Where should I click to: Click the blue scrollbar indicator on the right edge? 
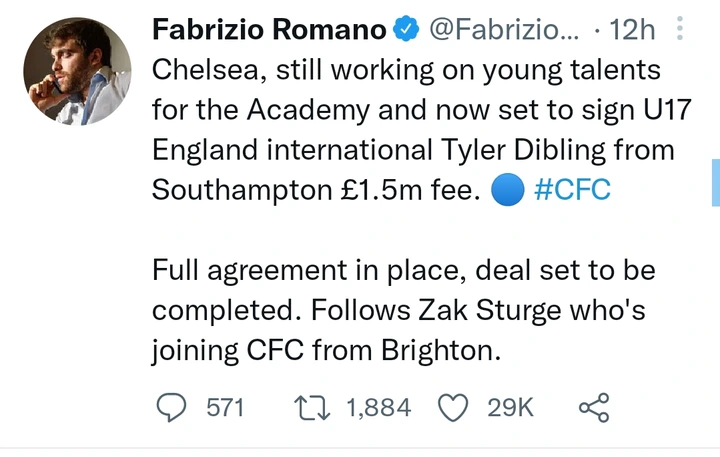tap(715, 183)
